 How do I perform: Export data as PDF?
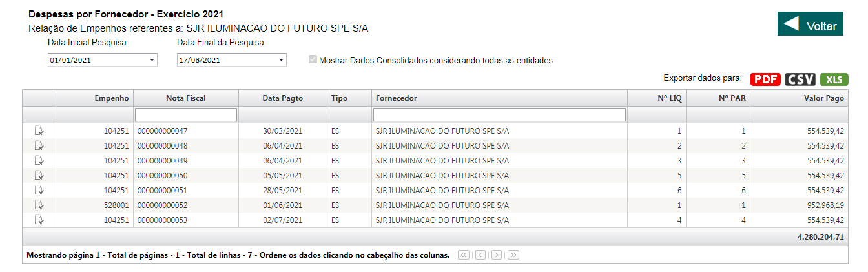pyautogui.click(x=766, y=79)
